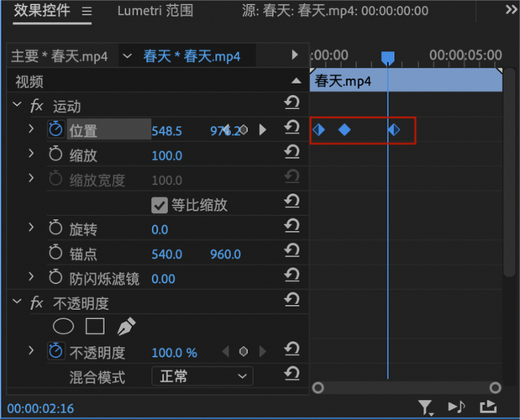Collapse the 运动 effect group
Viewport: 520px width, 420px height.
tap(17, 104)
